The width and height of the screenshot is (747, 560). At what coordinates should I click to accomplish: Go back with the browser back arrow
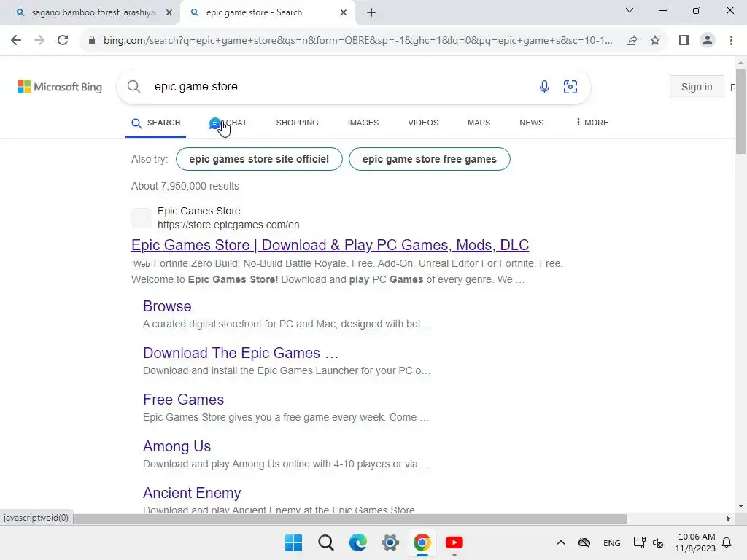point(16,41)
